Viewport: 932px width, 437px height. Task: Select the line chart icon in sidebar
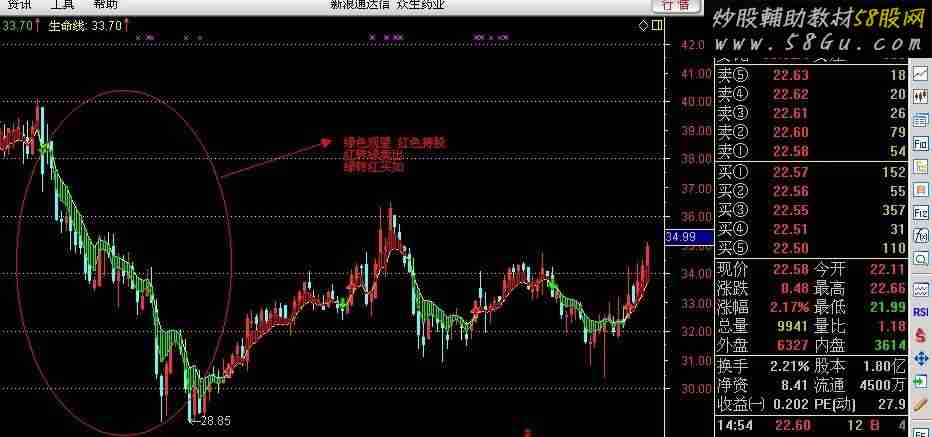coord(921,74)
